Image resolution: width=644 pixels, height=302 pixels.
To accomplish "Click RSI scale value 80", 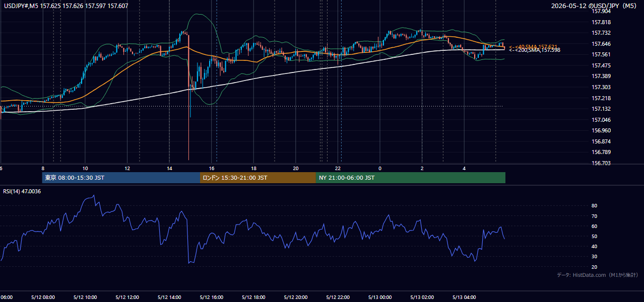I will point(595,206).
